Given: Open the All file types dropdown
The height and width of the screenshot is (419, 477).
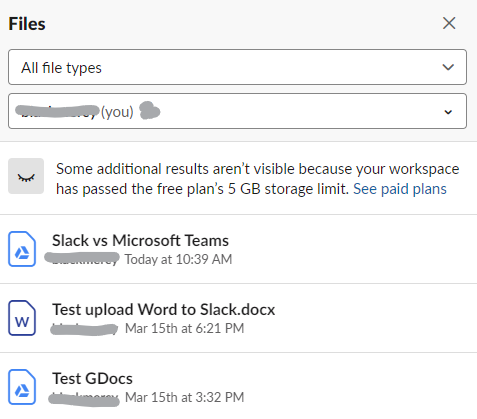Looking at the screenshot, I should [x=237, y=67].
